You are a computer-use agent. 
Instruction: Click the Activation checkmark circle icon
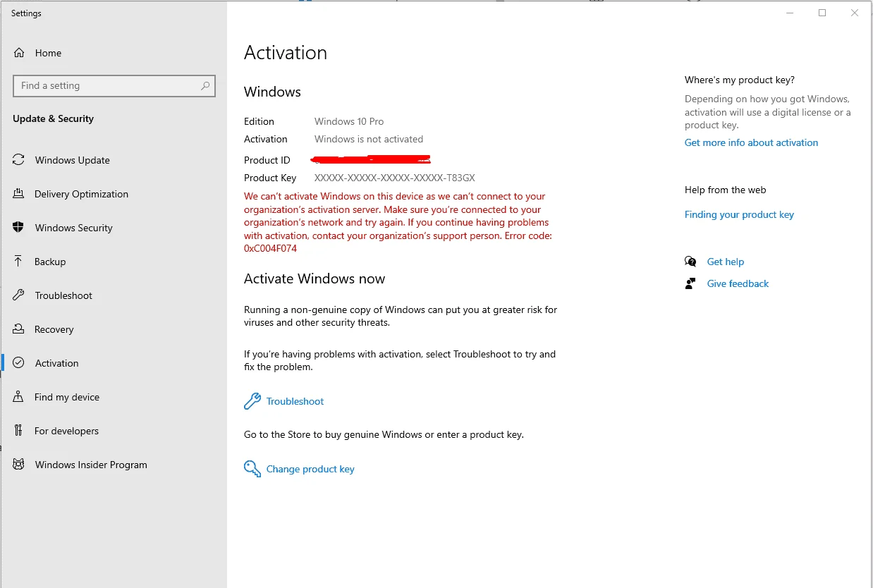pyautogui.click(x=19, y=363)
